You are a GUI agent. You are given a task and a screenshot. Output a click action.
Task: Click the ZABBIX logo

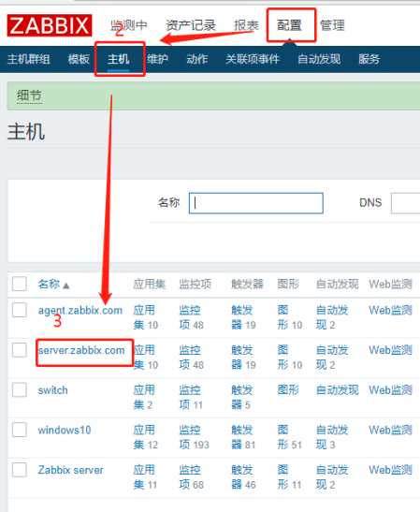50,25
